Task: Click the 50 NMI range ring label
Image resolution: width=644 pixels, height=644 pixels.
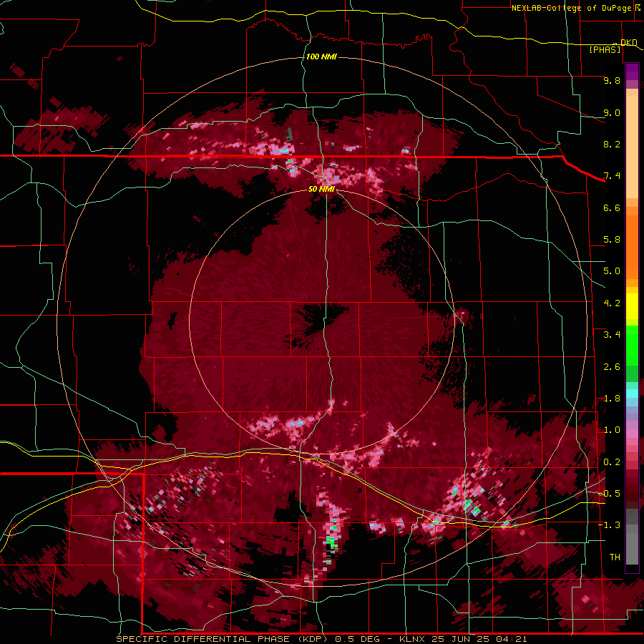Action: click(321, 189)
